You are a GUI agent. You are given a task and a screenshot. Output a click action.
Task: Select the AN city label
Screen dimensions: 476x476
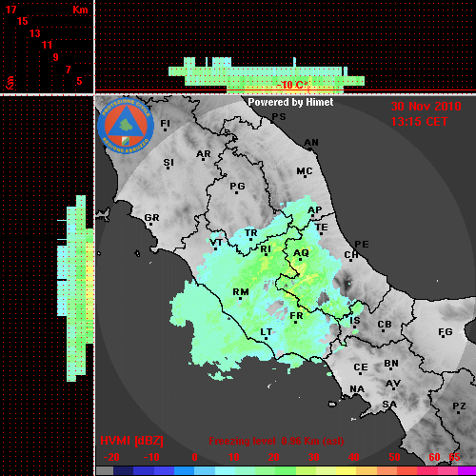pyautogui.click(x=311, y=143)
